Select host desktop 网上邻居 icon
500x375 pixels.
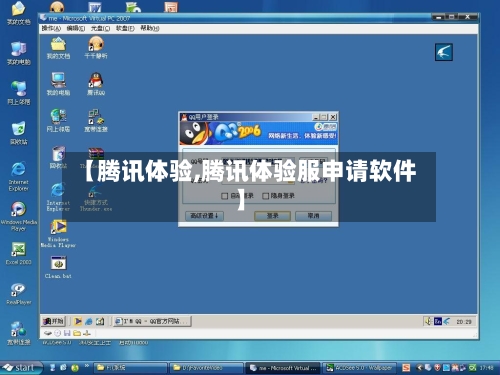[19, 89]
